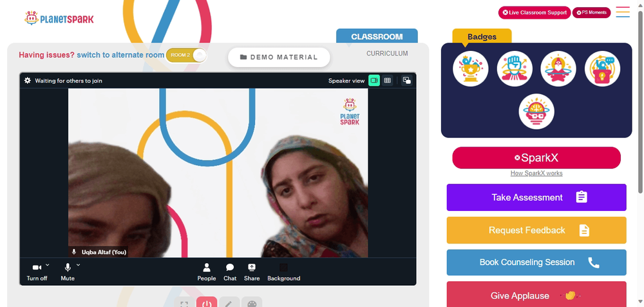This screenshot has height=307, width=644.
Task: Expand microphone options chevron beside Mute
Action: tap(78, 264)
